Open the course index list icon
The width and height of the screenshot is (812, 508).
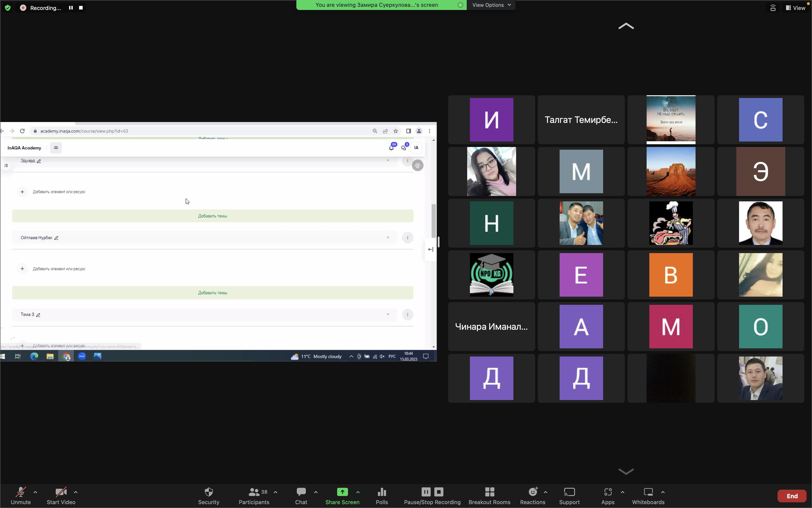(x=6, y=166)
